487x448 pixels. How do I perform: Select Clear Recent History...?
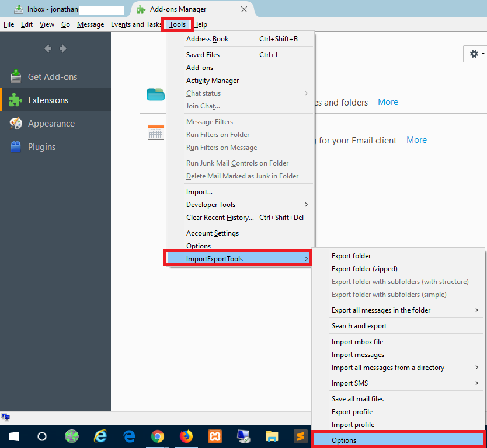pos(241,218)
